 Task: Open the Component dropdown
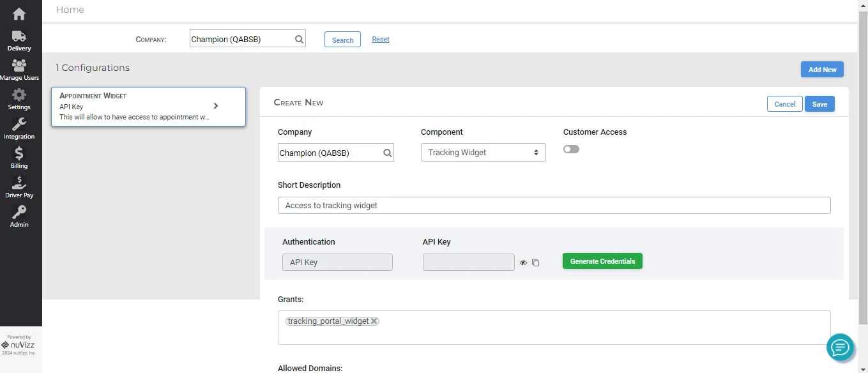click(x=483, y=153)
